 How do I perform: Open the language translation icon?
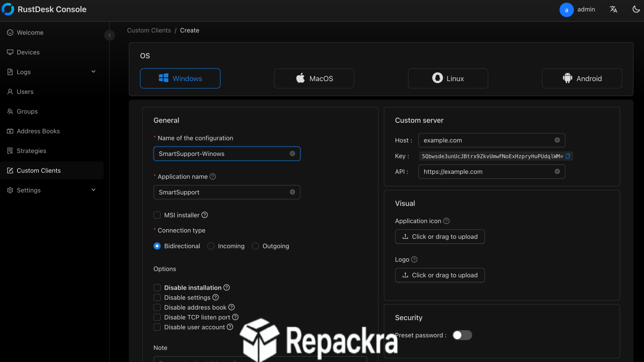pos(613,9)
